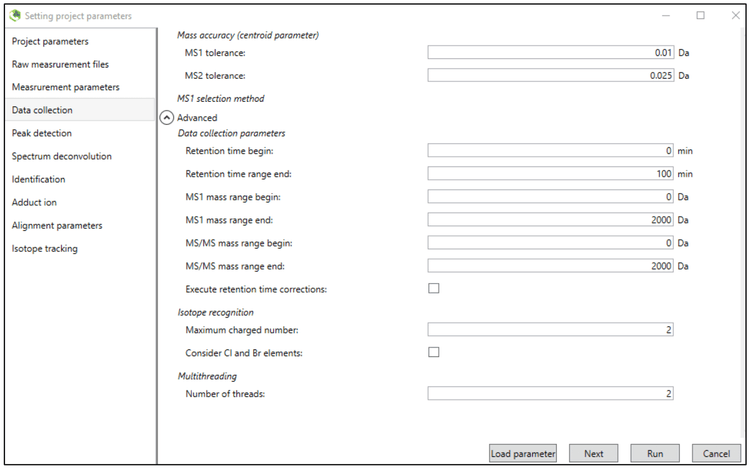
Task: Cancel the parameter setting dialog
Action: 716,453
